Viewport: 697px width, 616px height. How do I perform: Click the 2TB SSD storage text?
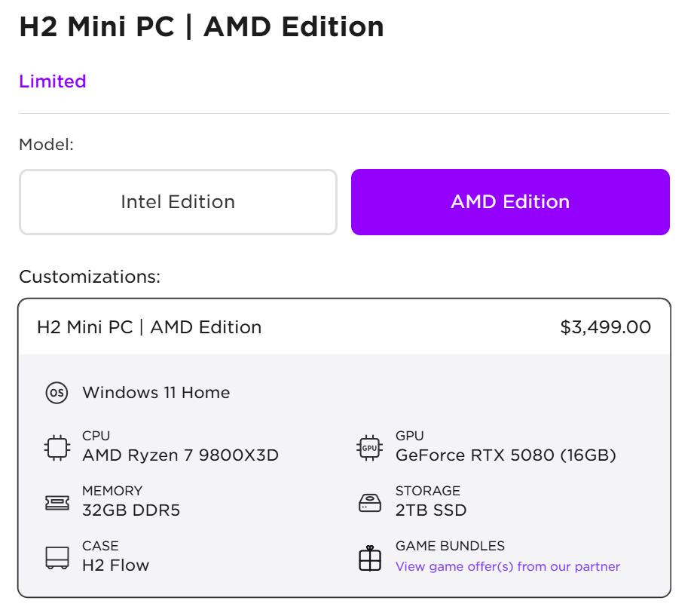[x=430, y=510]
